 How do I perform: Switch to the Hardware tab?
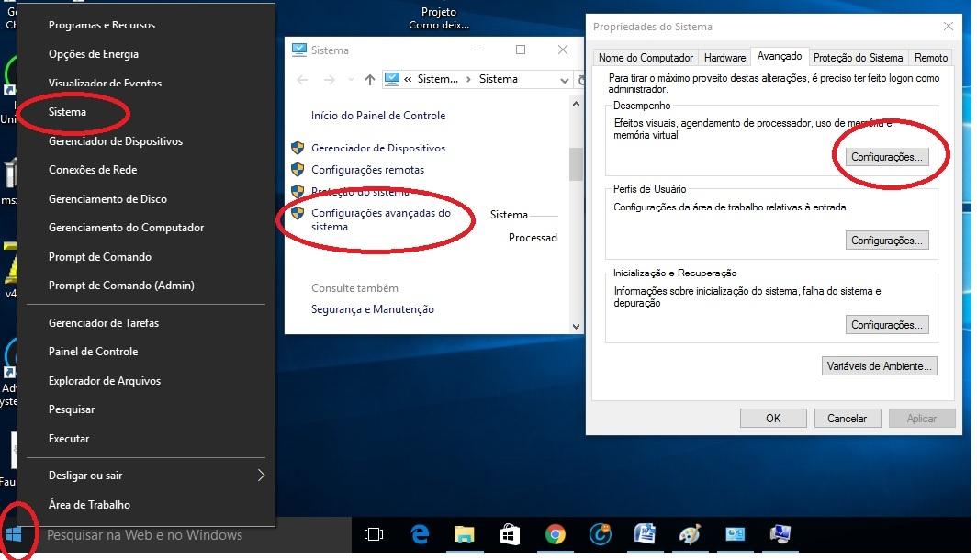click(x=724, y=58)
